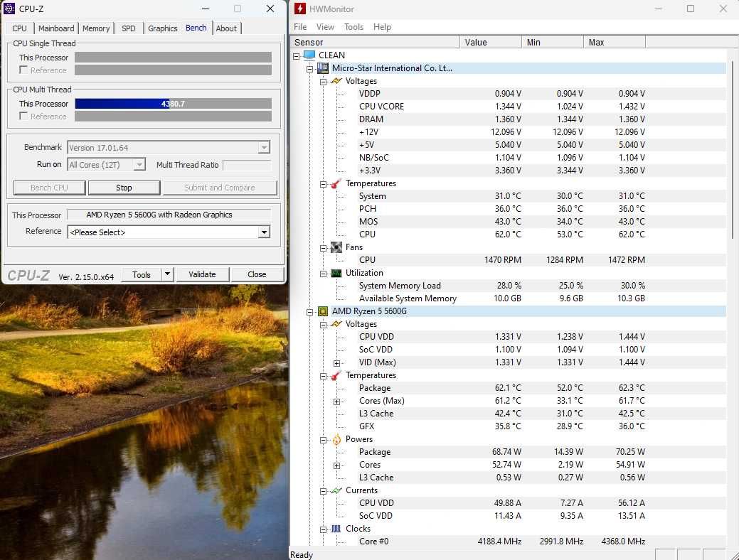
Task: Switch to the Memory tab
Action: (96, 28)
